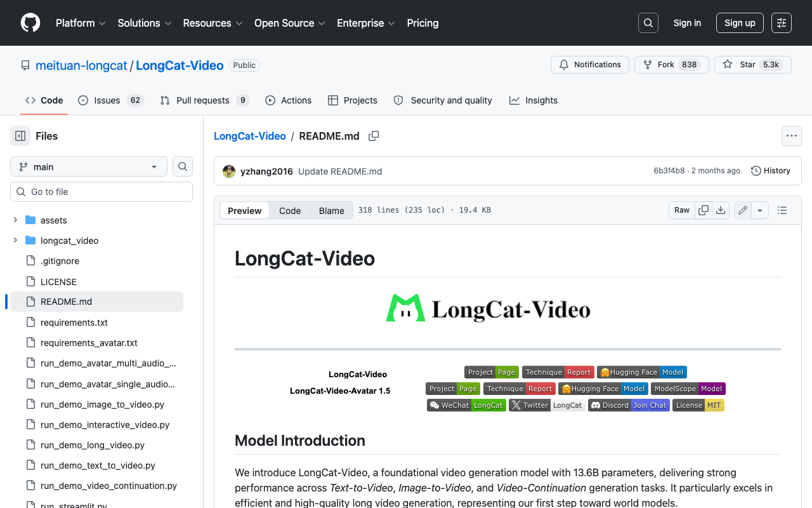Search the file tree magnifier button

(x=183, y=166)
